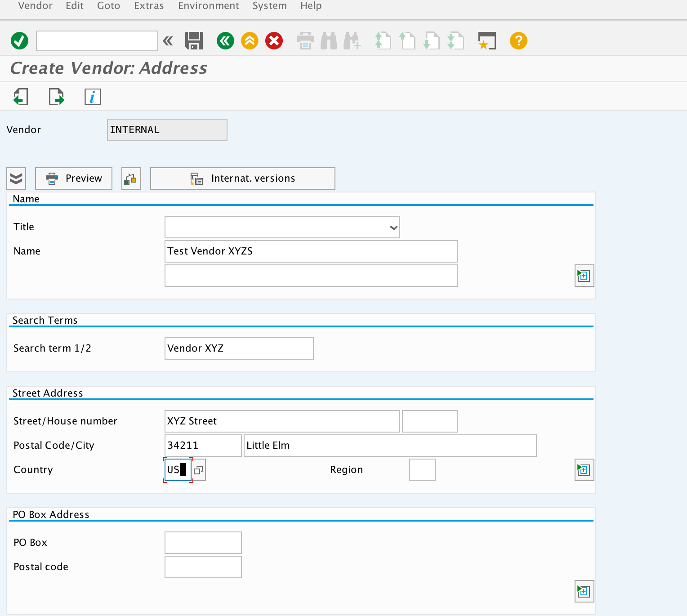Image resolution: width=687 pixels, height=616 pixels.
Task: Click the yellow Exit icon
Action: (250, 41)
